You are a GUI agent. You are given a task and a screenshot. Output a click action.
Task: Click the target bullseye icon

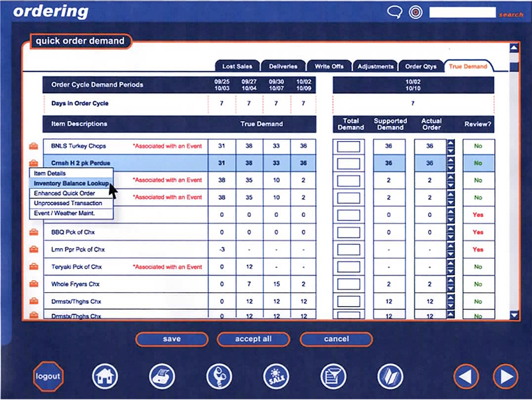coord(416,13)
